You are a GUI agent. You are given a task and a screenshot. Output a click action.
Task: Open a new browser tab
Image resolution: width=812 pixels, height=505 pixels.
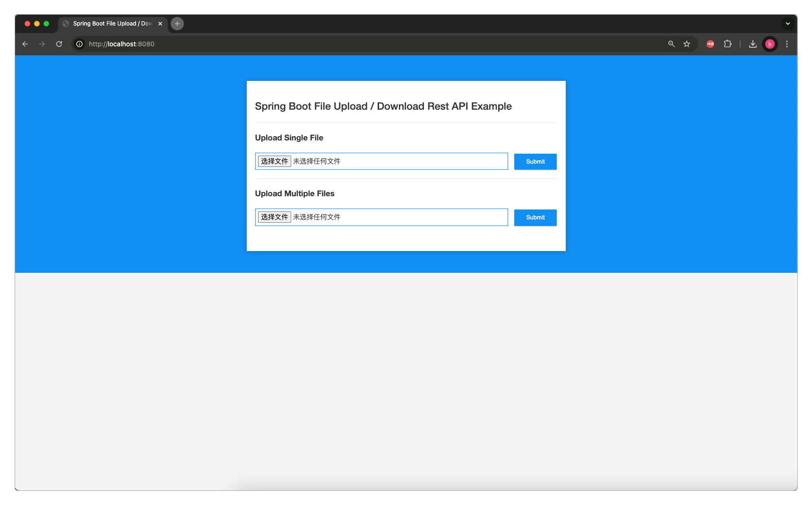177,24
